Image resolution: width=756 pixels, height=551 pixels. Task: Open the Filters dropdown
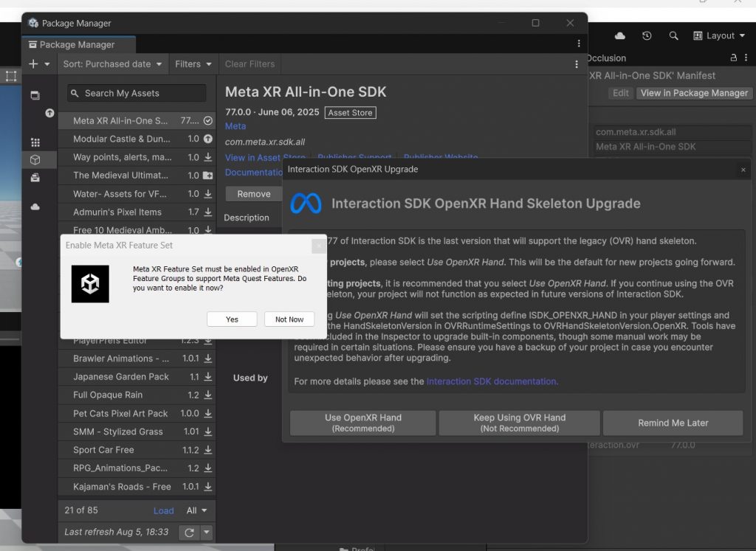point(193,64)
